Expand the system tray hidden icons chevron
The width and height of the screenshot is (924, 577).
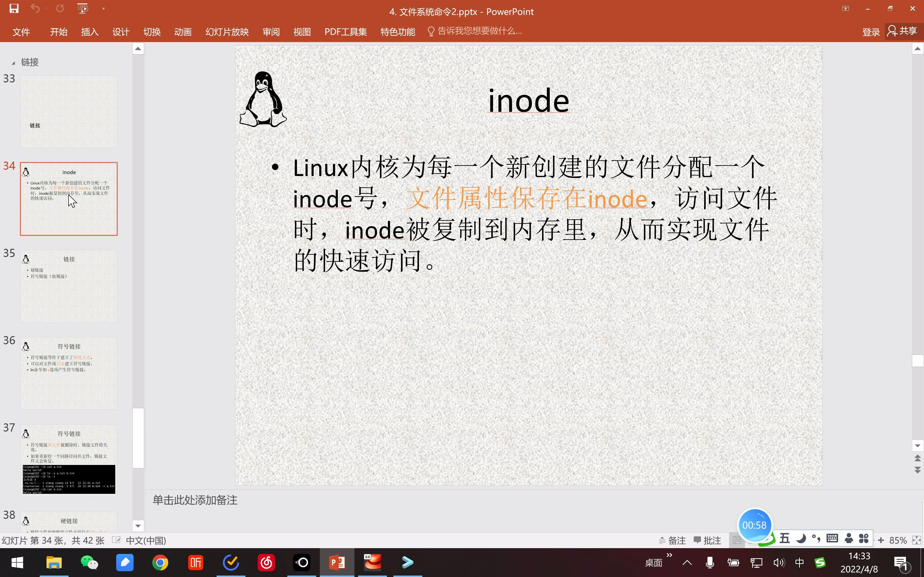pos(687,563)
